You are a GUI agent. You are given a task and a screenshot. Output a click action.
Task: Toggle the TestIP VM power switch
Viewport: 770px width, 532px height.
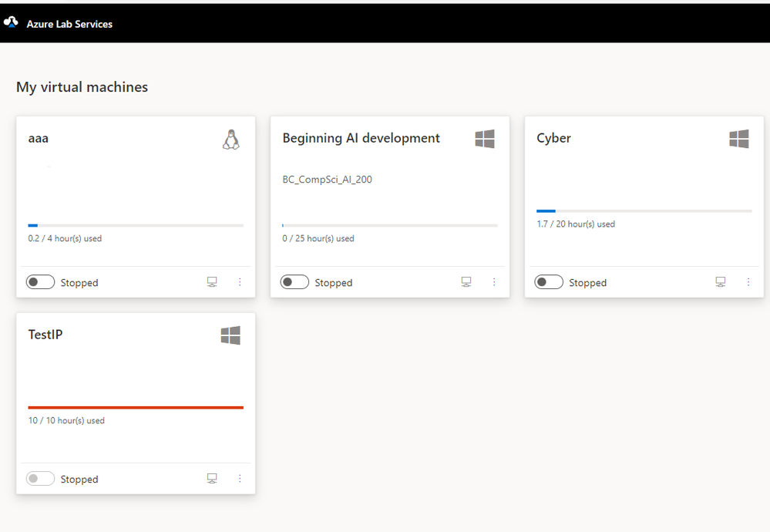pyautogui.click(x=40, y=479)
